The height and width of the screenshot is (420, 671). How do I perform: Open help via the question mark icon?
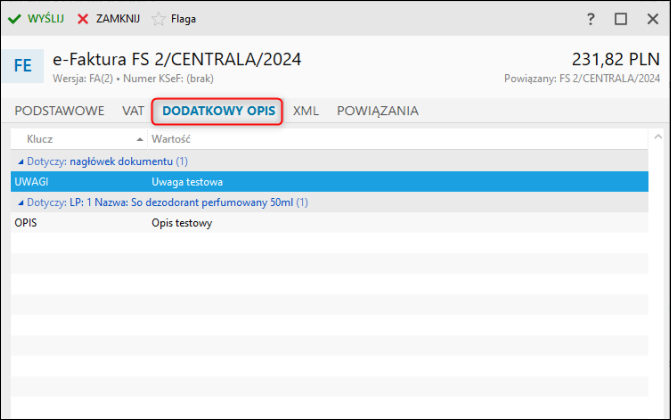[591, 18]
